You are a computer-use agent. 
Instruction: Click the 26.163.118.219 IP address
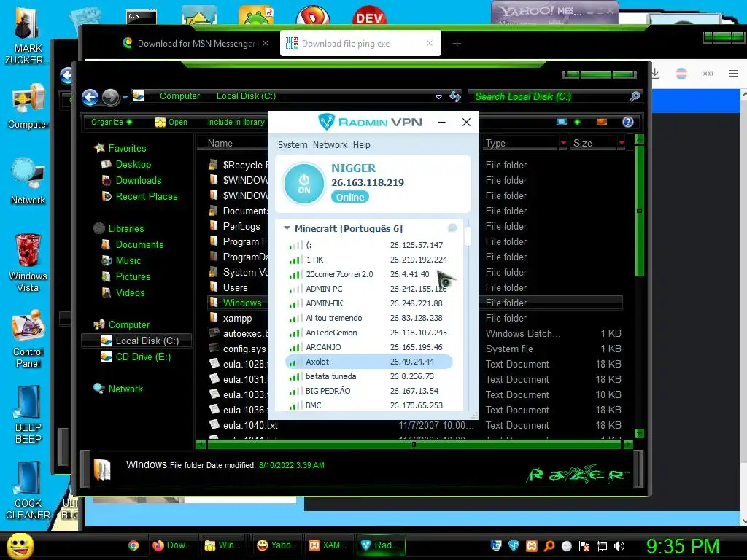368,182
